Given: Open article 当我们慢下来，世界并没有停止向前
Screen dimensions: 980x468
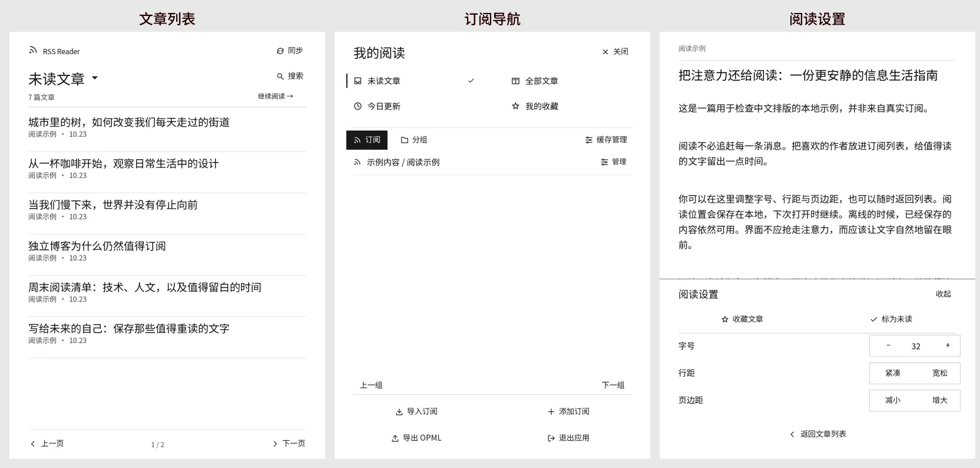Looking at the screenshot, I should [113, 205].
